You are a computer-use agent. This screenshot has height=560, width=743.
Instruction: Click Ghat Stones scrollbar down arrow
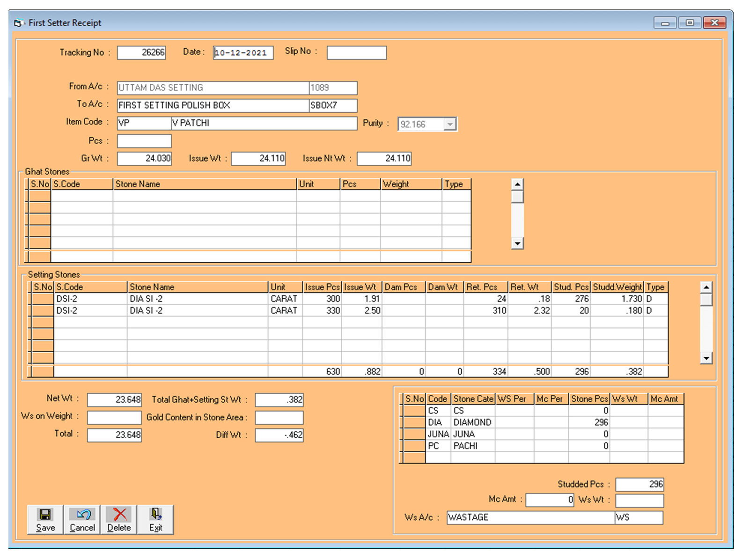click(x=517, y=243)
